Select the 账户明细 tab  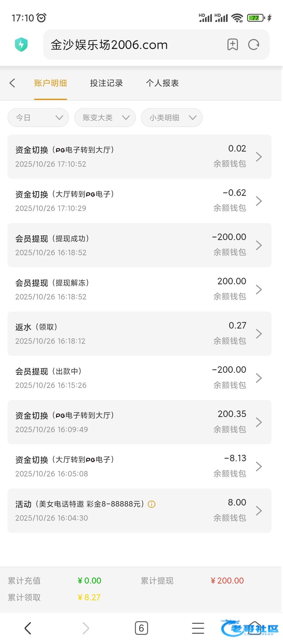[x=51, y=83]
